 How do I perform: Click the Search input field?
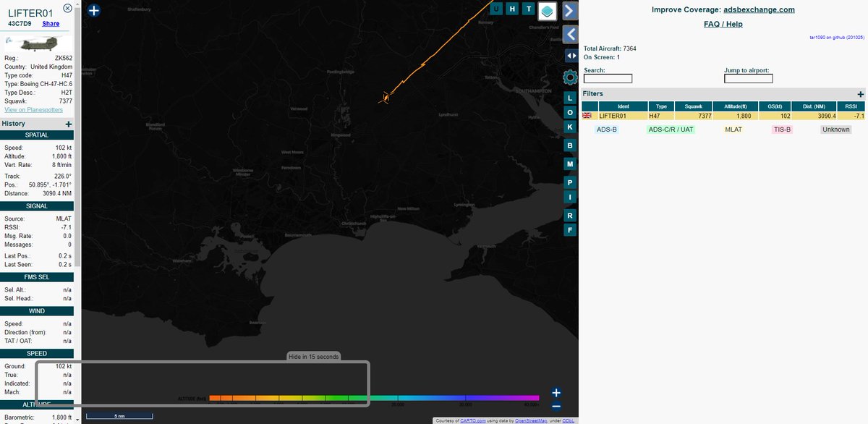(x=608, y=77)
